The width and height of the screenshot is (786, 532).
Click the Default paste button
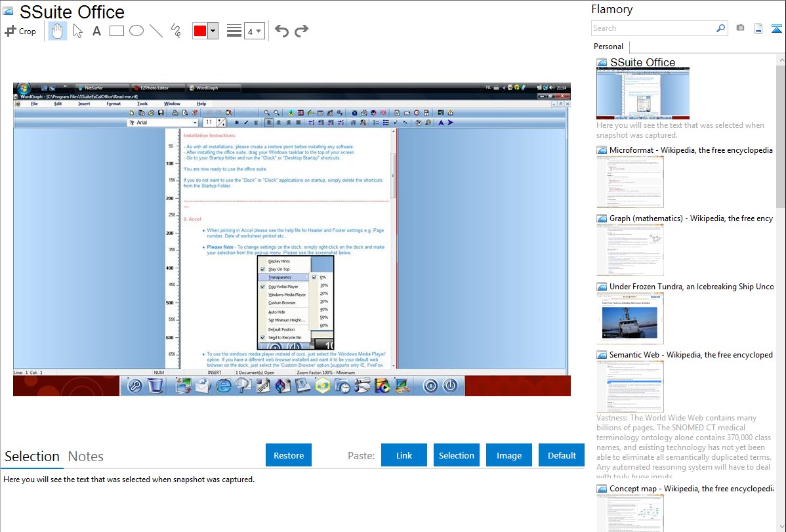[x=562, y=455]
